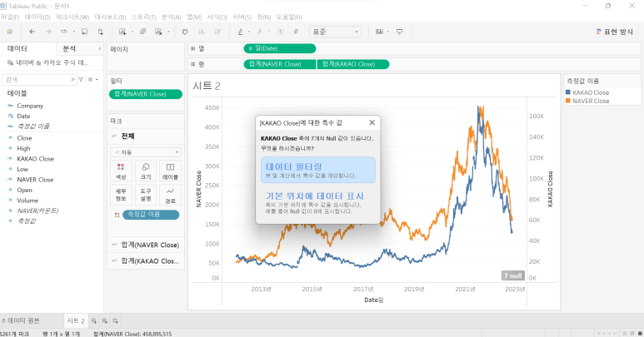Viewport: 644px width, 337px height.
Task: Click the new worksheet tab icon at bottom
Action: [94, 320]
